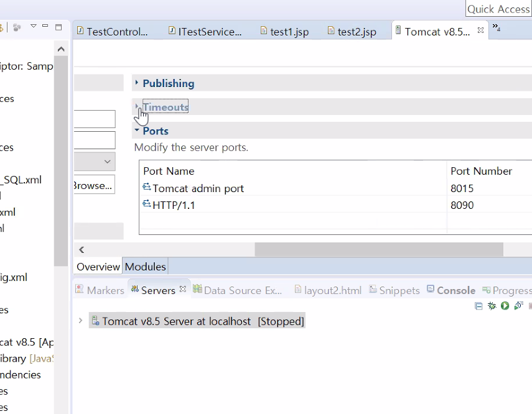Click the left panel scrollbar up arrow

[x=61, y=49]
